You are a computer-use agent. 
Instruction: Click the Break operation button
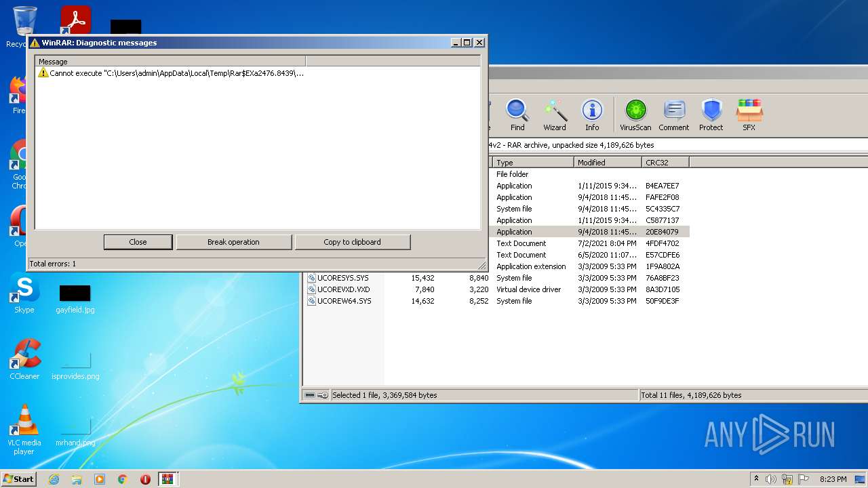[x=233, y=242]
